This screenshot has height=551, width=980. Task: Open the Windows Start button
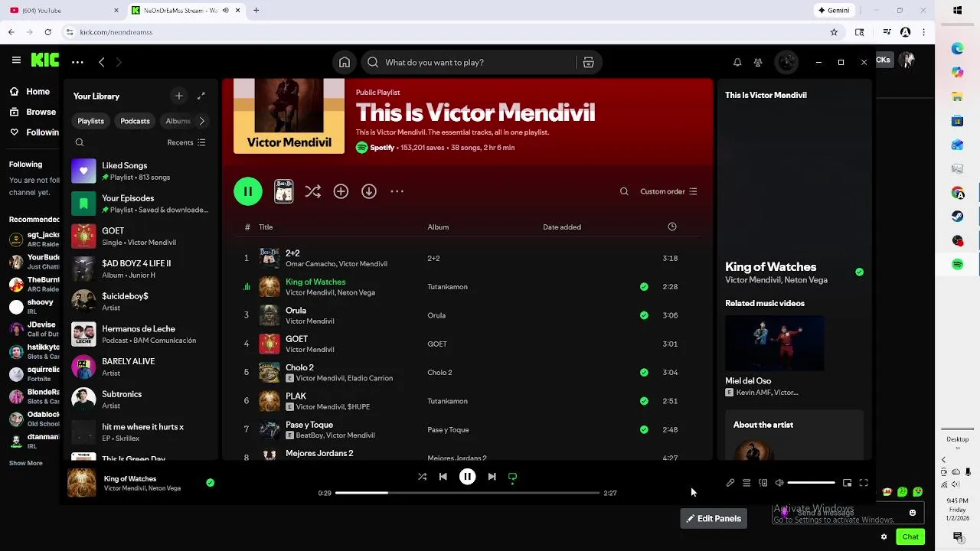coord(958,11)
